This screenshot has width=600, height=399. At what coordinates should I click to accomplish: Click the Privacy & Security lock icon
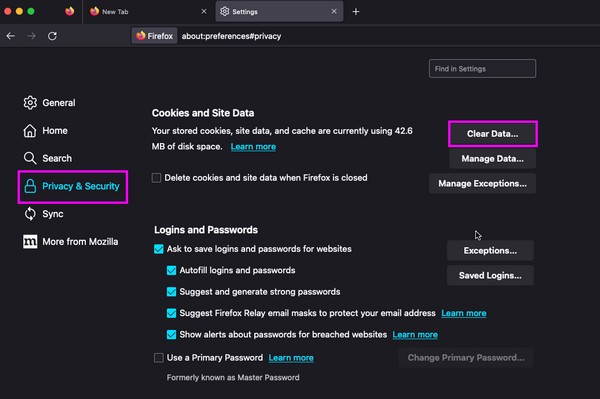point(30,186)
